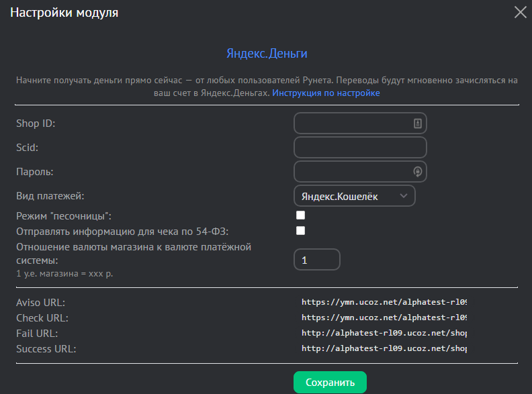532x394 pixels.
Task: Tick the 54-ФЗ receipt information checkbox
Action: (301, 231)
